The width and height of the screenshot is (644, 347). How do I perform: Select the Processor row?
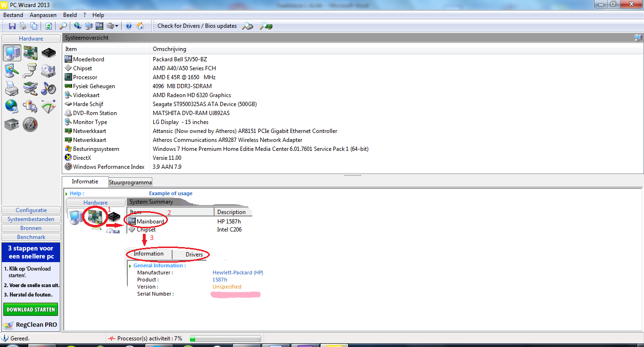click(x=353, y=77)
